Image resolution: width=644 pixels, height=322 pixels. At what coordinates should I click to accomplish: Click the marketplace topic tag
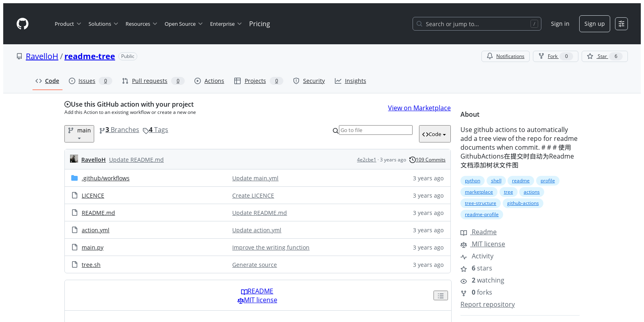click(479, 192)
